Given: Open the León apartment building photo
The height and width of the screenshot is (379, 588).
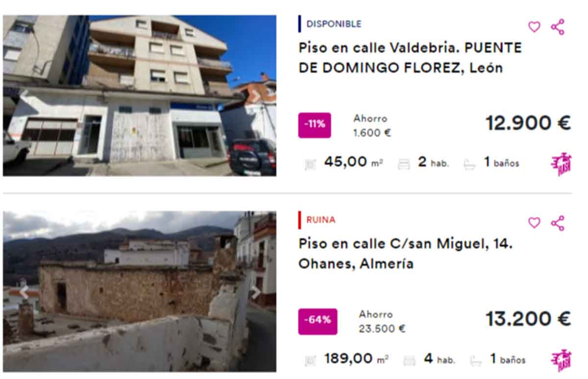Looking at the screenshot, I should coord(140,95).
